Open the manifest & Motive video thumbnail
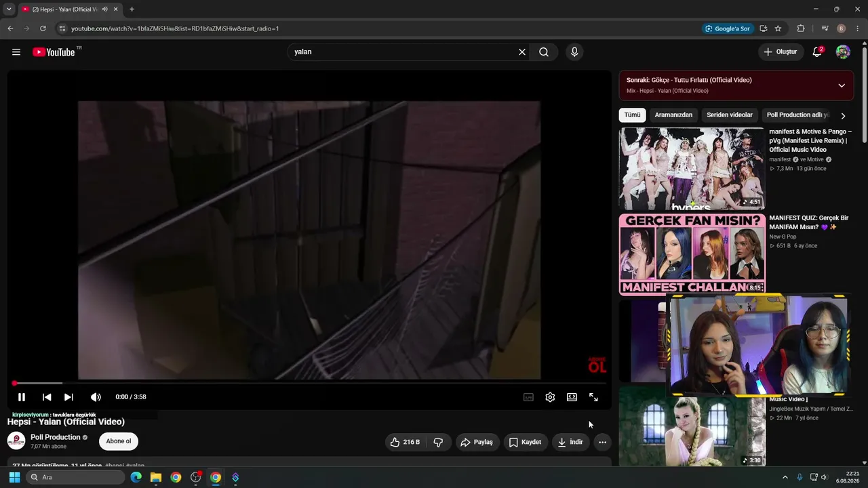This screenshot has height=488, width=868. point(692,169)
